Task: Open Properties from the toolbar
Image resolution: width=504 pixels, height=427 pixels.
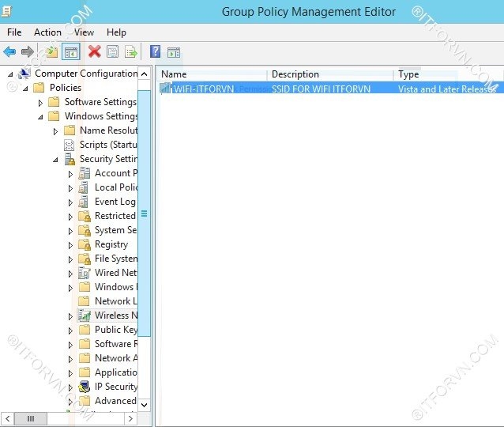Action: tap(113, 52)
